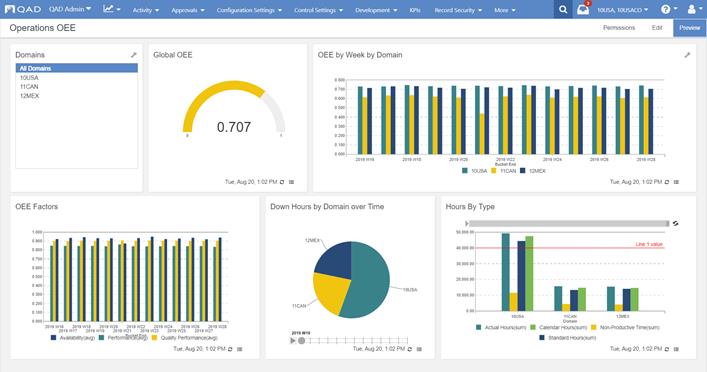Viewport: 707px width, 372px height.
Task: Expand the Record Security menu
Action: click(x=458, y=10)
